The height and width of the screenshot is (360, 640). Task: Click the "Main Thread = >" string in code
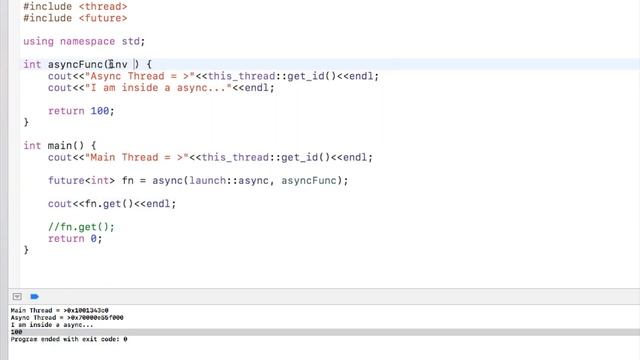pyautogui.click(x=137, y=158)
